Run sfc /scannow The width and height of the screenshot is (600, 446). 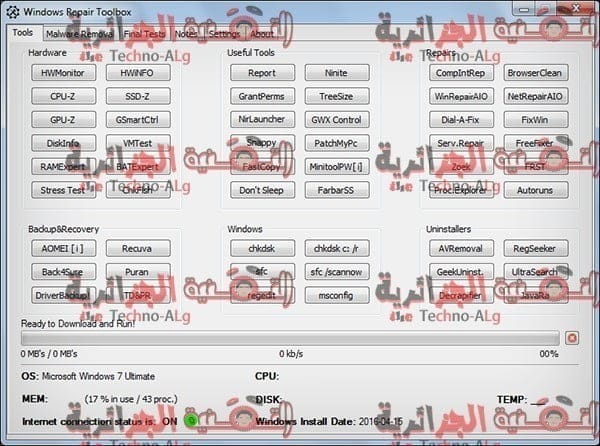tap(337, 272)
